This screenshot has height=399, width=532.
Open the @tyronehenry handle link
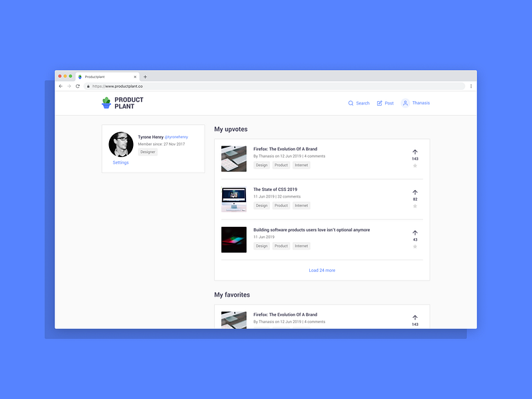coord(176,137)
